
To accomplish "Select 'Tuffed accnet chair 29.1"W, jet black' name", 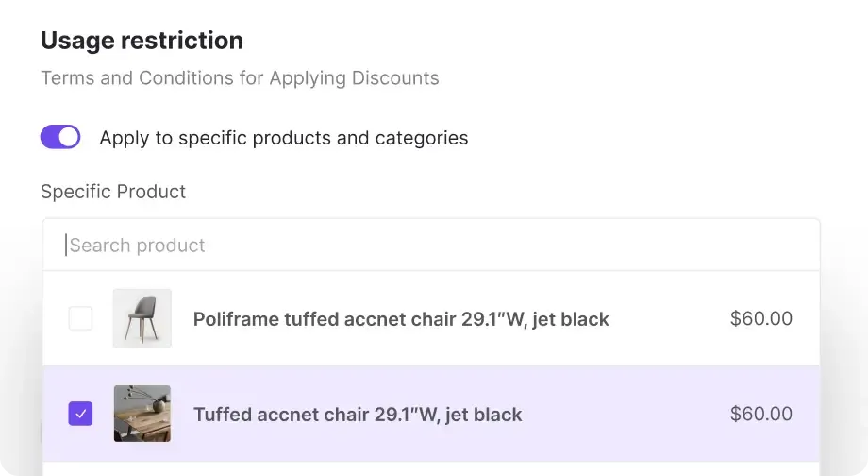I will tap(358, 415).
